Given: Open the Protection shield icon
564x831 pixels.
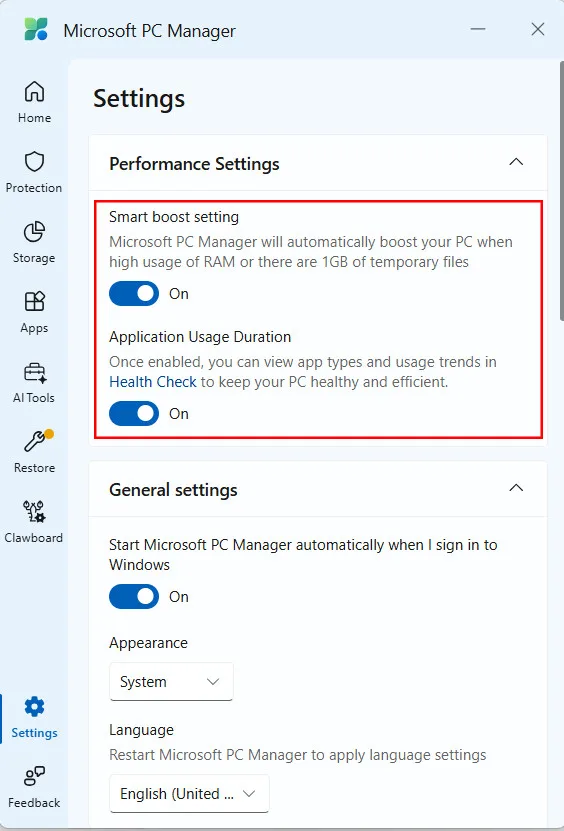Looking at the screenshot, I should pos(34,162).
